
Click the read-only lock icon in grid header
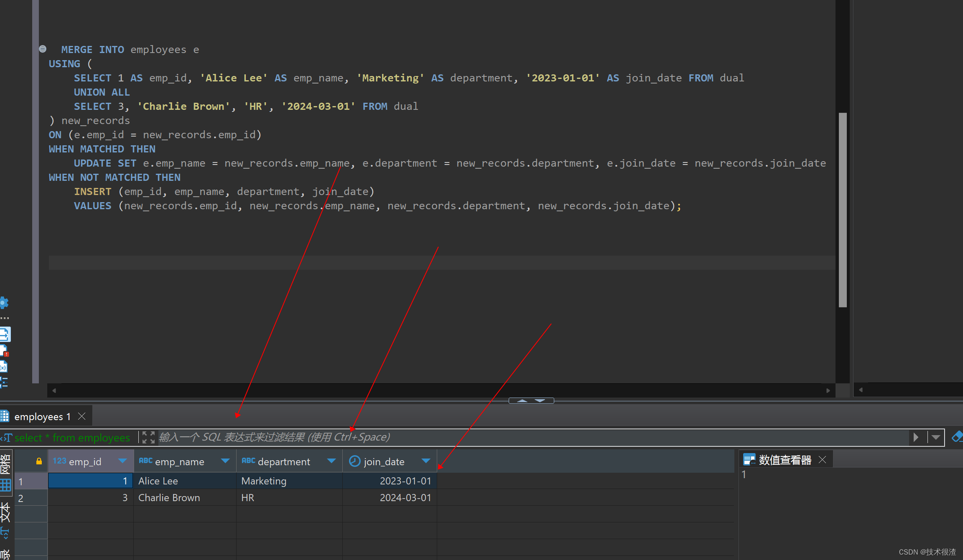pyautogui.click(x=39, y=461)
